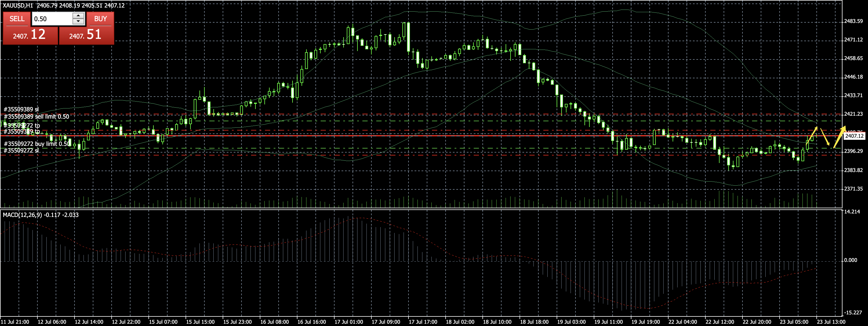Select the #35509272 sl stop loss label
This screenshot has height=326, width=868.
click(21, 150)
